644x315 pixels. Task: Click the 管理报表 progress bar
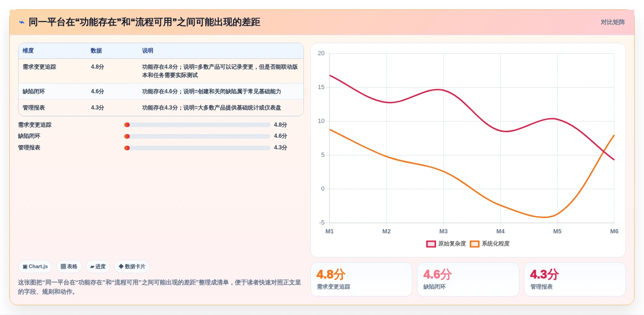(197, 148)
